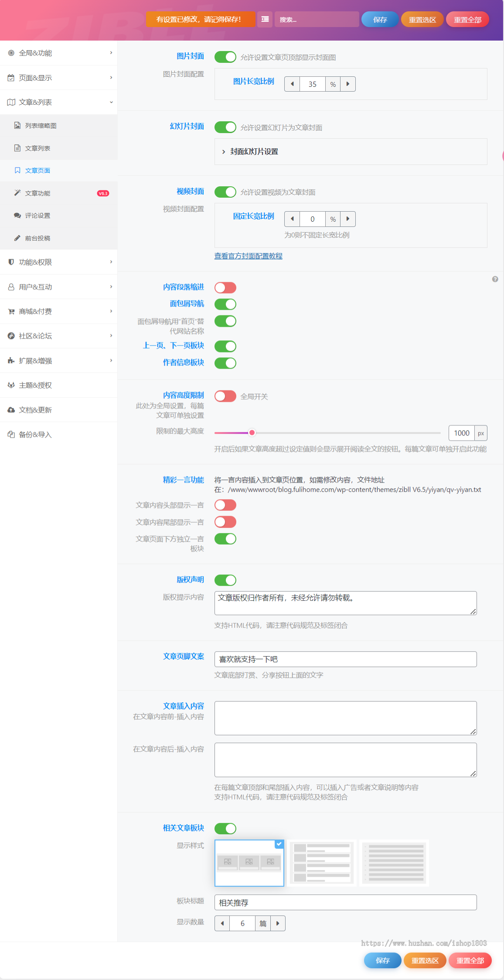Click the 功能&权限 shield icon
The height and width of the screenshot is (980, 504).
pos(11,262)
